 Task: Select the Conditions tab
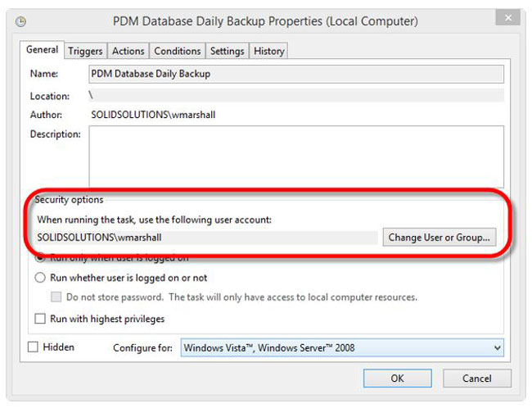[x=177, y=51]
